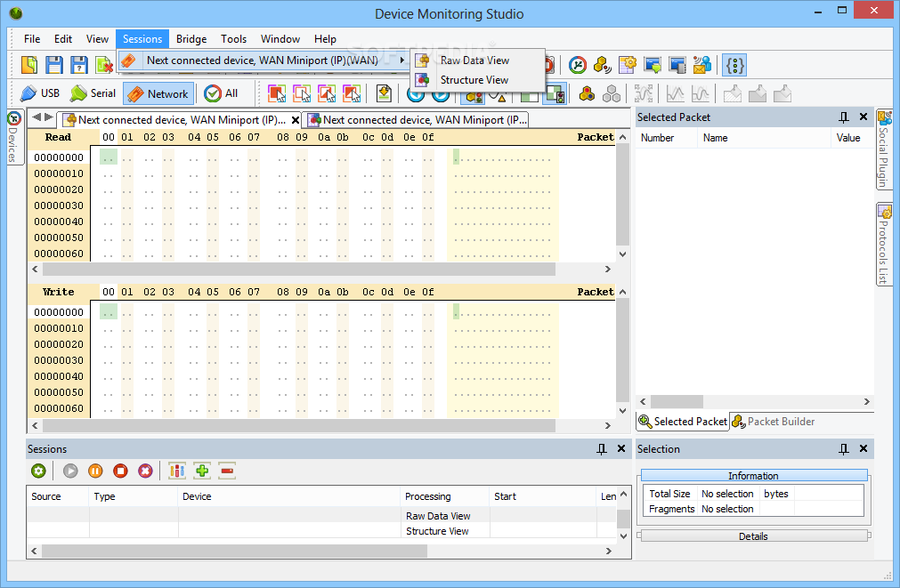Click the red stop button in Sessions panel

pos(120,471)
